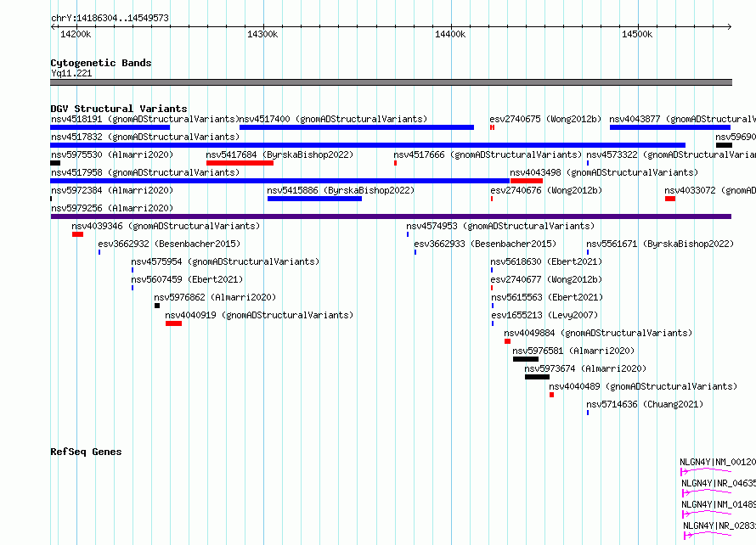Open esv3662933 (Besenbacher2015) label
Image resolution: width=756 pixels, height=545 pixels.
485,244
